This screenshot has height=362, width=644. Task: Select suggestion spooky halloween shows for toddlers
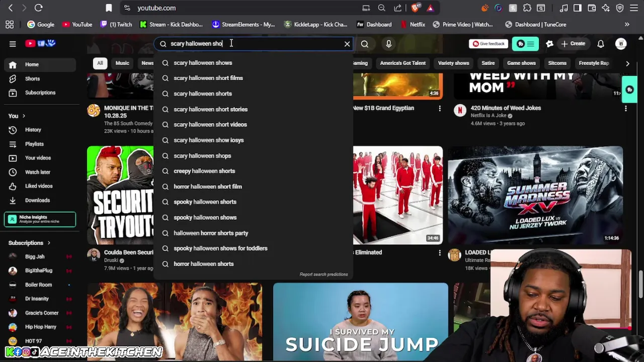pyautogui.click(x=253, y=248)
